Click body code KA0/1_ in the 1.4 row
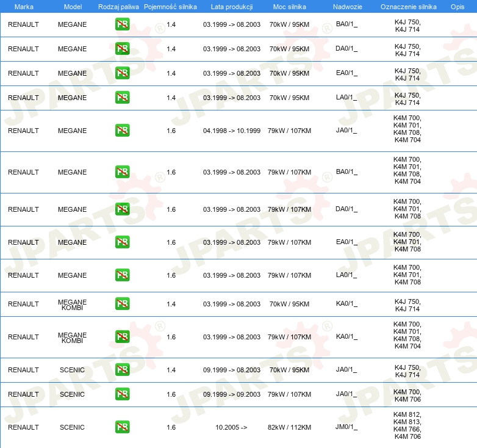The image size is (477, 448). tap(346, 304)
